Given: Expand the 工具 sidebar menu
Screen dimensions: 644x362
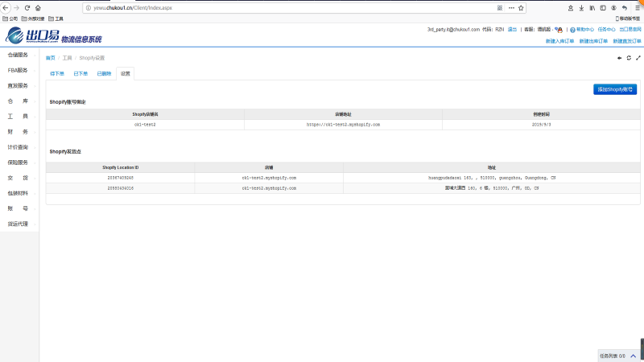Looking at the screenshot, I should [19, 117].
